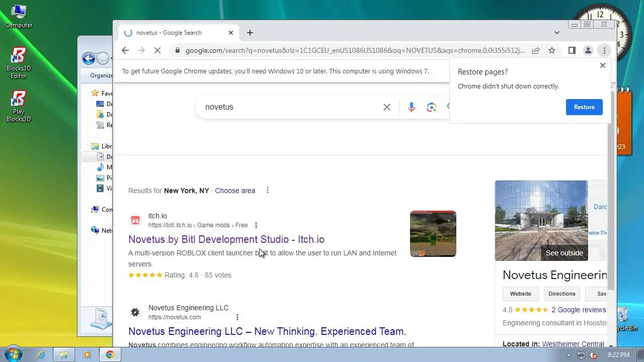This screenshot has width=644, height=362.
Task: Open the Computer desktop icon
Action: pyautogui.click(x=19, y=16)
